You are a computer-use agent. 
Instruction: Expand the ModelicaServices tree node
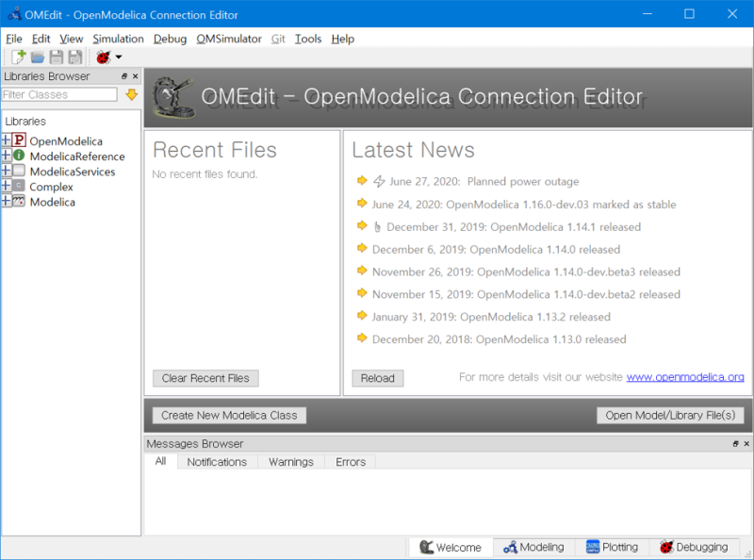6,171
